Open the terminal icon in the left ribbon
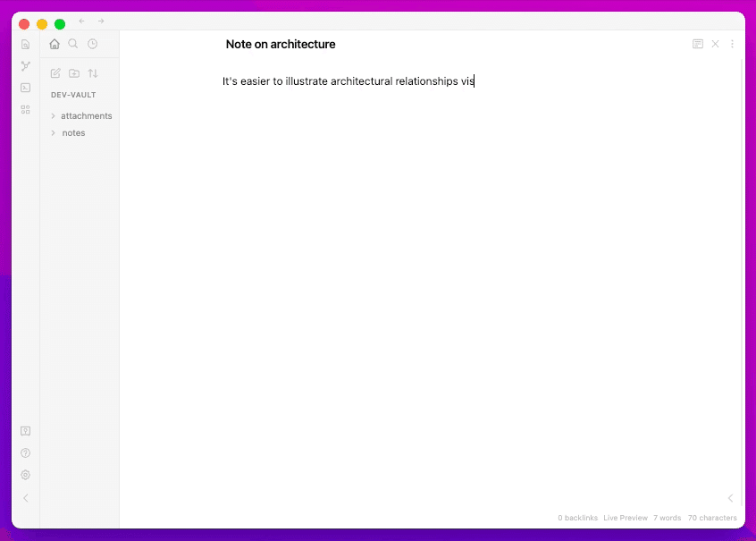 tap(25, 88)
